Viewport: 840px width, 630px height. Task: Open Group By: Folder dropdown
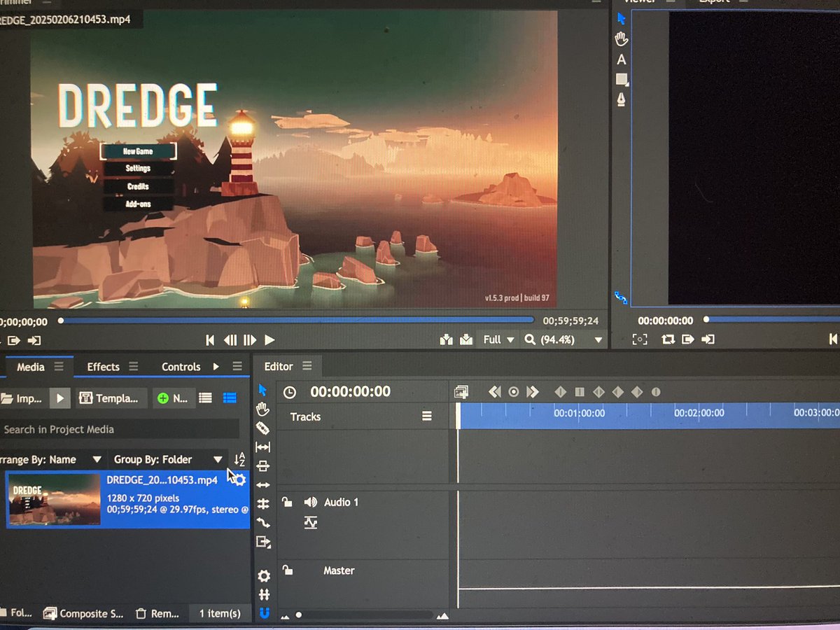coord(168,459)
